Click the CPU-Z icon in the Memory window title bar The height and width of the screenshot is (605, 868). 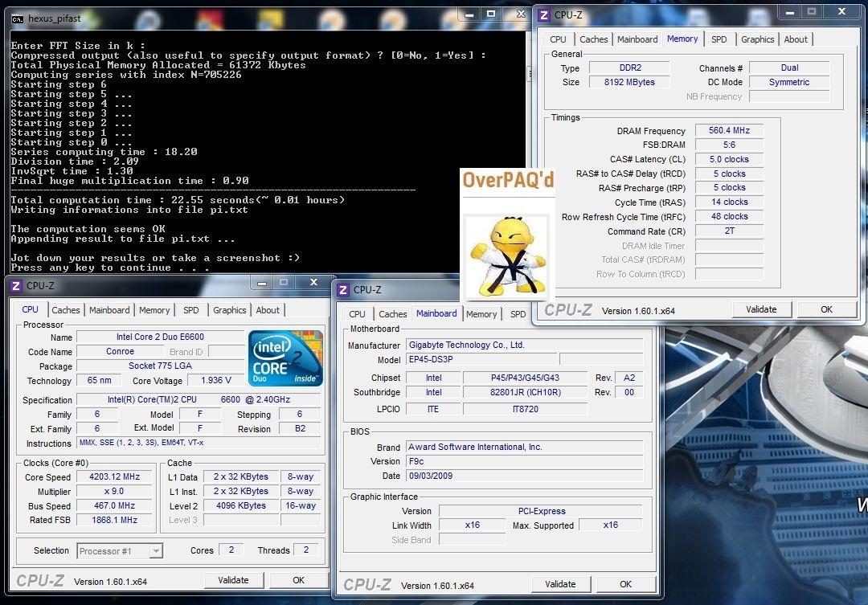pos(544,15)
